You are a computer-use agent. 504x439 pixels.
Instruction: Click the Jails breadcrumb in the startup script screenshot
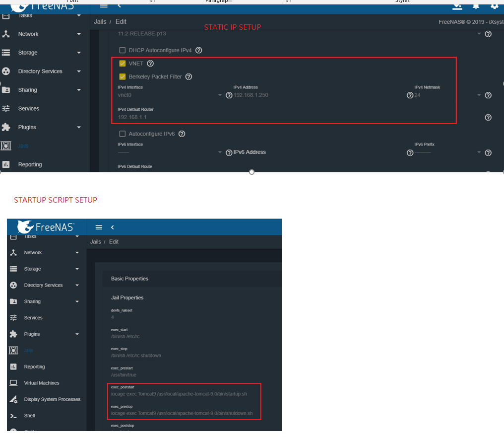click(x=95, y=242)
